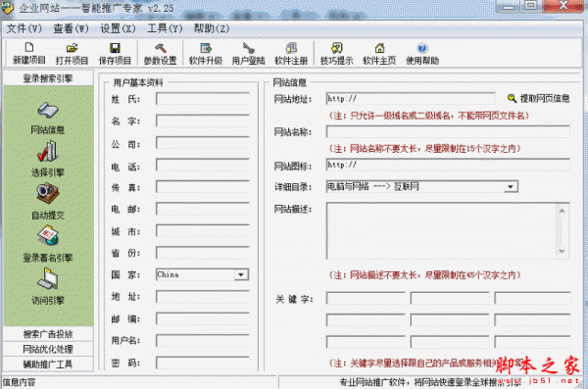
Task: Go to 软件主页 home icon
Action: [x=379, y=48]
